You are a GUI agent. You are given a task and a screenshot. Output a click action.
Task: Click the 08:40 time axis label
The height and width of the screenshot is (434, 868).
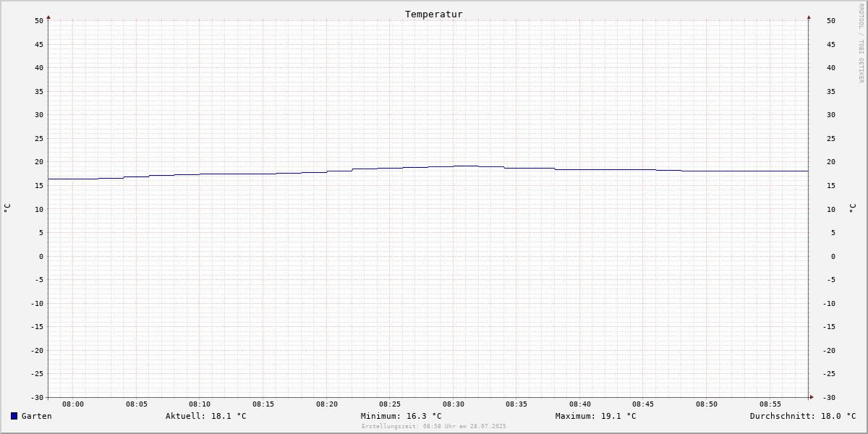(580, 404)
